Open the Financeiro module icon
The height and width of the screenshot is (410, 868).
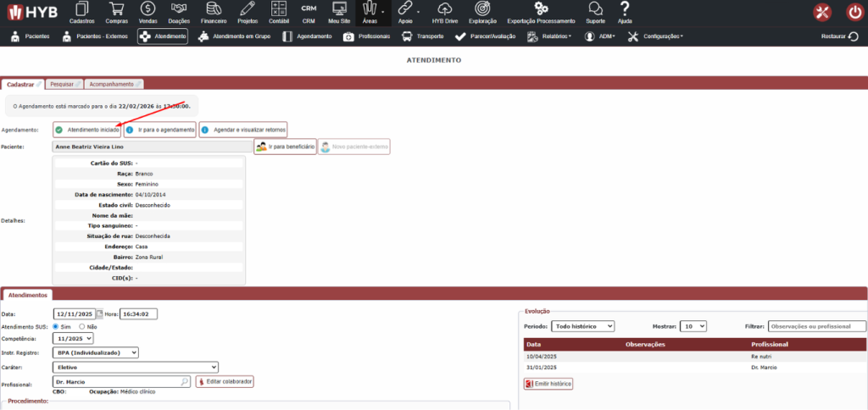(x=213, y=9)
